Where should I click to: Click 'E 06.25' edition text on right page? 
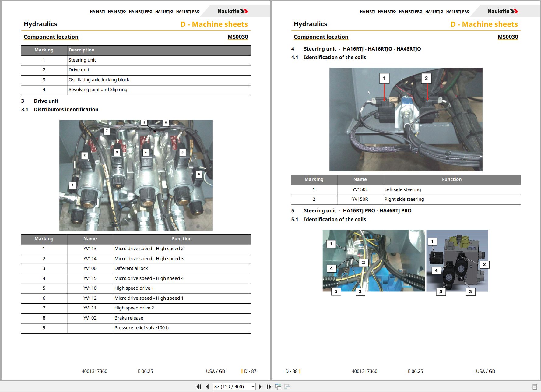coord(416,371)
